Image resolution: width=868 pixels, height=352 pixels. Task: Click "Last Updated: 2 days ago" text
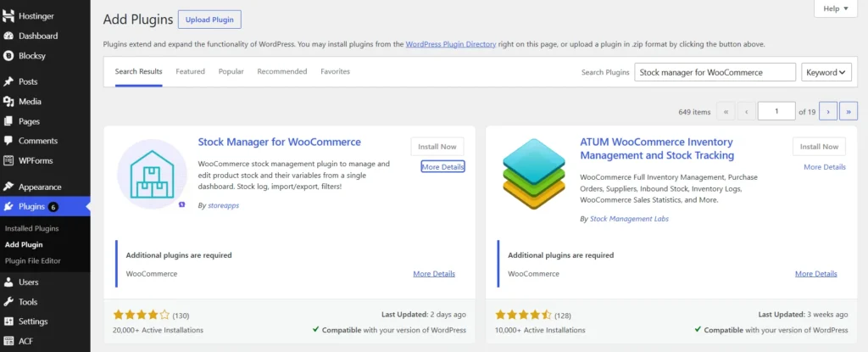pyautogui.click(x=424, y=315)
